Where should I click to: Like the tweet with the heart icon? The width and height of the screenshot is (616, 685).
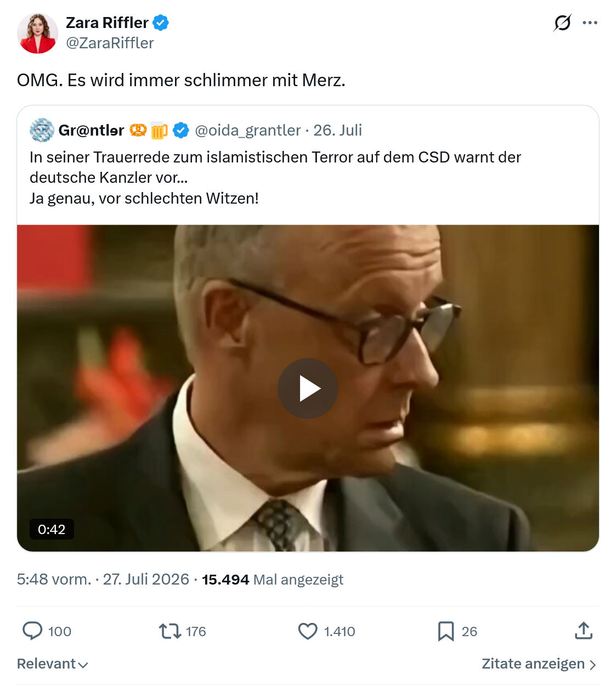point(308,631)
